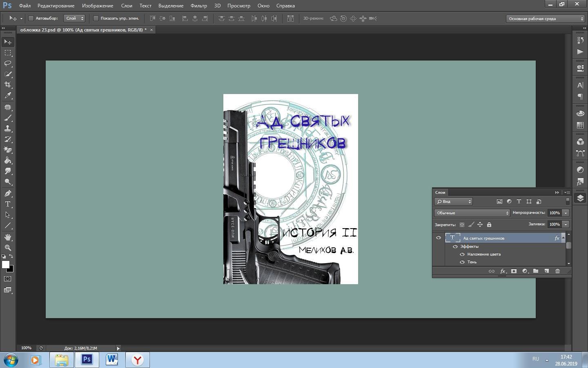Open the Основная рабочая среда workspace dropdown
Viewport: 588px width, 368px height.
point(546,18)
